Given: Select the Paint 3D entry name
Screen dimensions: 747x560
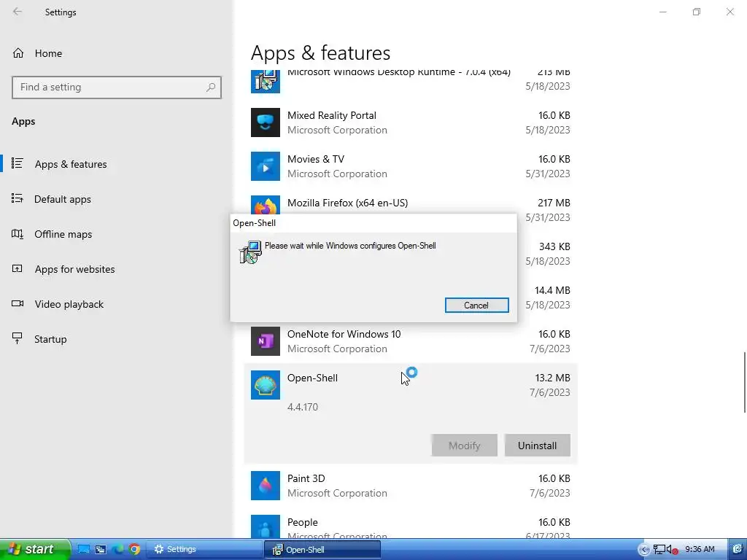Looking at the screenshot, I should coord(306,478).
